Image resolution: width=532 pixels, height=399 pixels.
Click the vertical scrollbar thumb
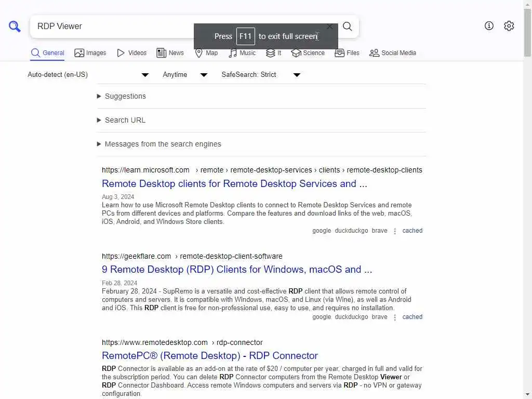click(x=527, y=32)
